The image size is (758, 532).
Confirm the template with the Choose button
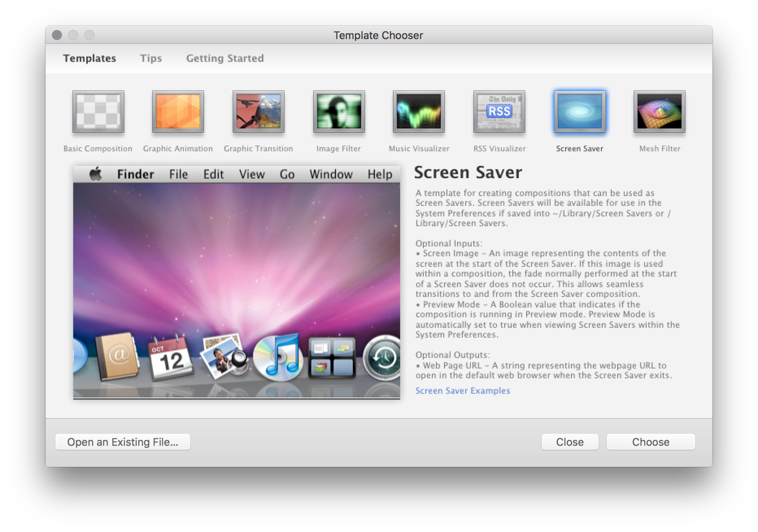651,442
